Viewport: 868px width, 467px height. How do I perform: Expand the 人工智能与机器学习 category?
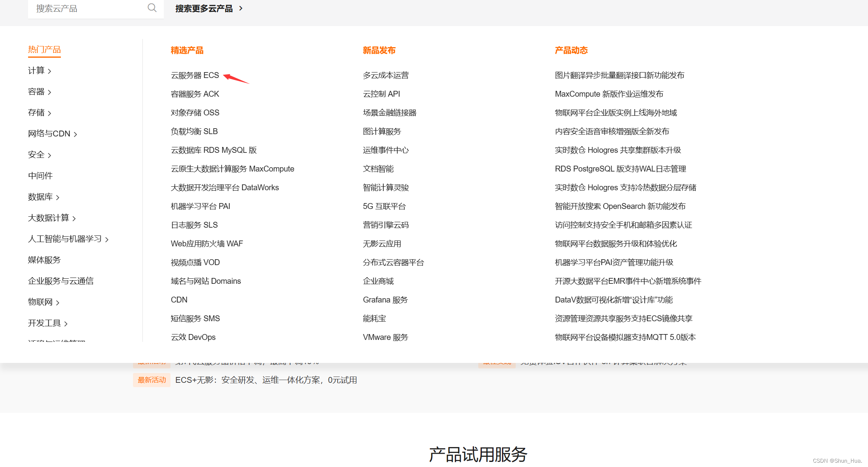[68, 239]
